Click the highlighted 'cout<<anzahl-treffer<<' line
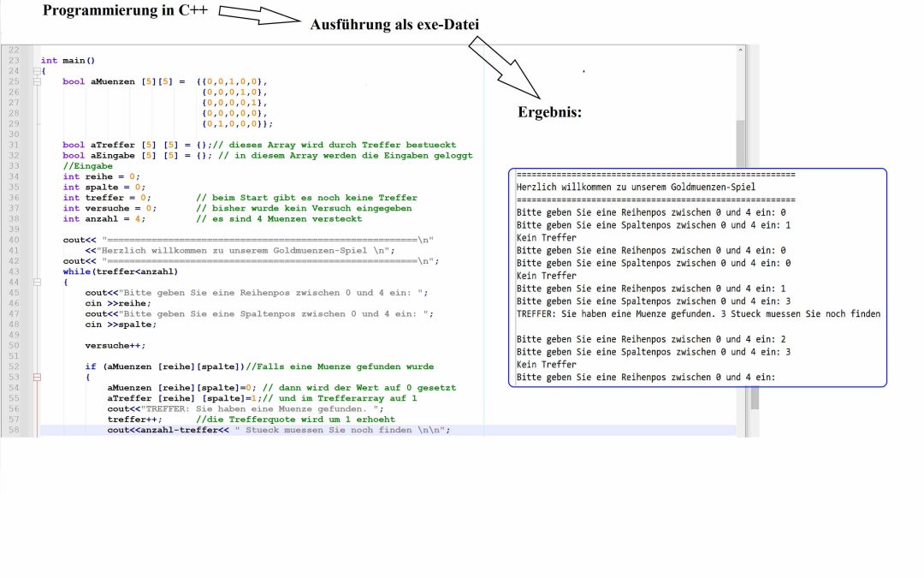Viewport: 924px width, 578px height. pyautogui.click(x=279, y=430)
